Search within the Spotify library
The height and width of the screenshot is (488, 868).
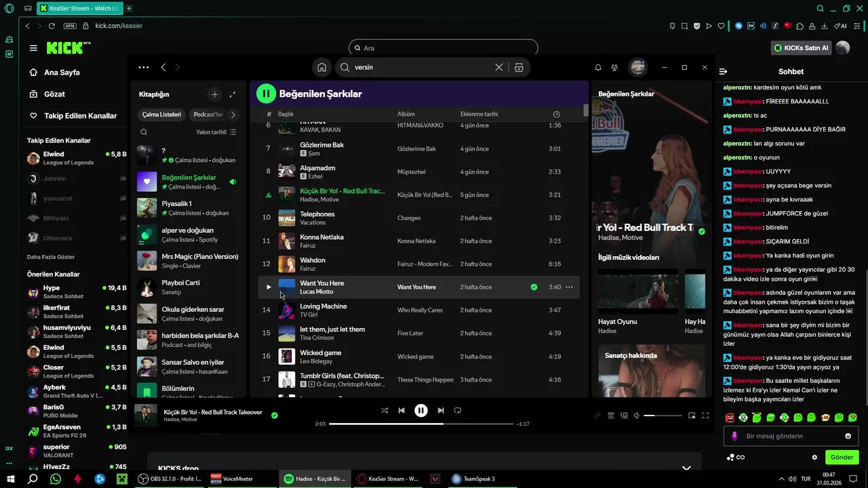pos(144,132)
